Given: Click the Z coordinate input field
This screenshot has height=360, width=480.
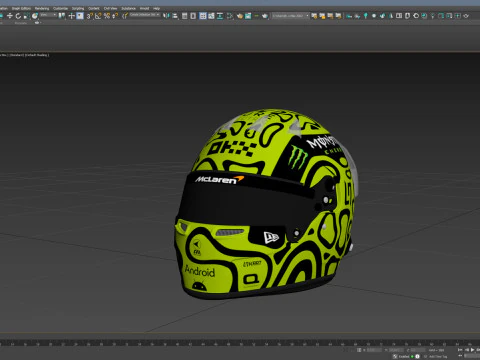Looking at the screenshot, I should click(418, 350).
